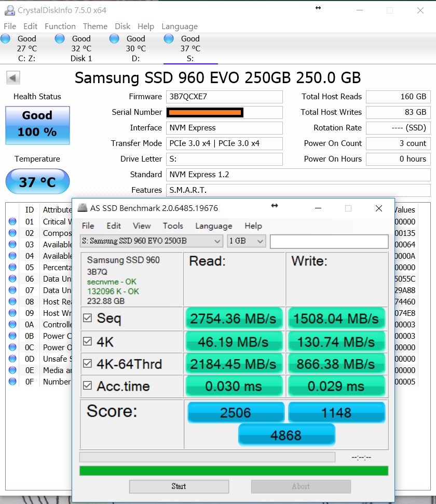Select the Disk 1 status orb
The image size is (436, 504).
[x=60, y=38]
